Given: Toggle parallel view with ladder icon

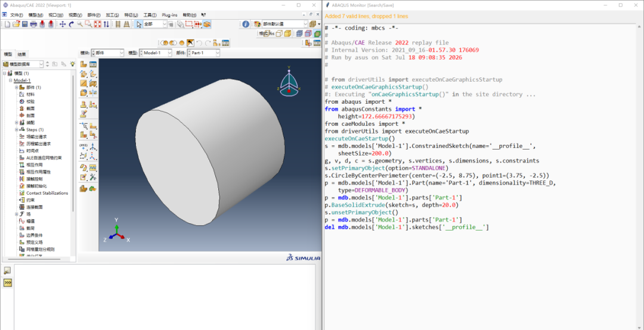Looking at the screenshot, I should [x=118, y=24].
